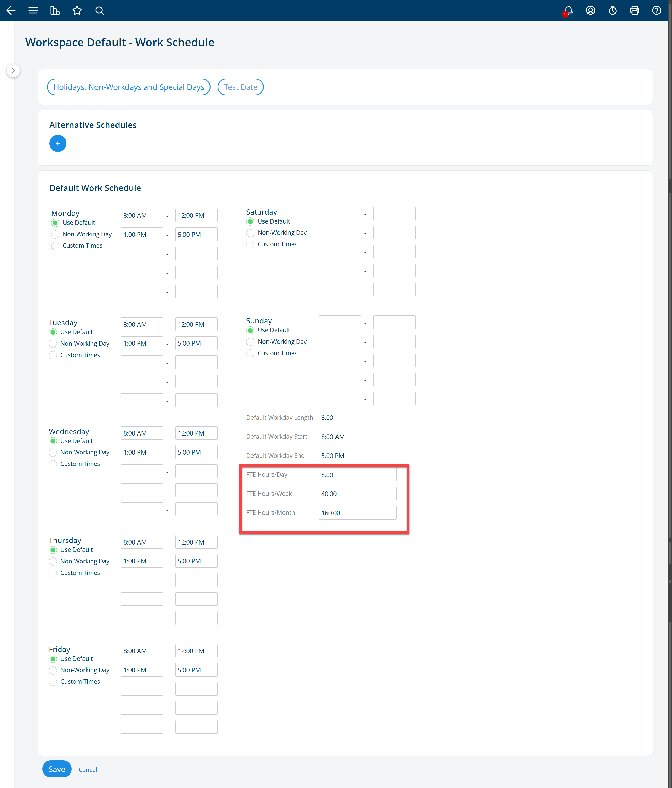Viewport: 672px width, 788px height.
Task: Open help question mark icon
Action: [657, 10]
